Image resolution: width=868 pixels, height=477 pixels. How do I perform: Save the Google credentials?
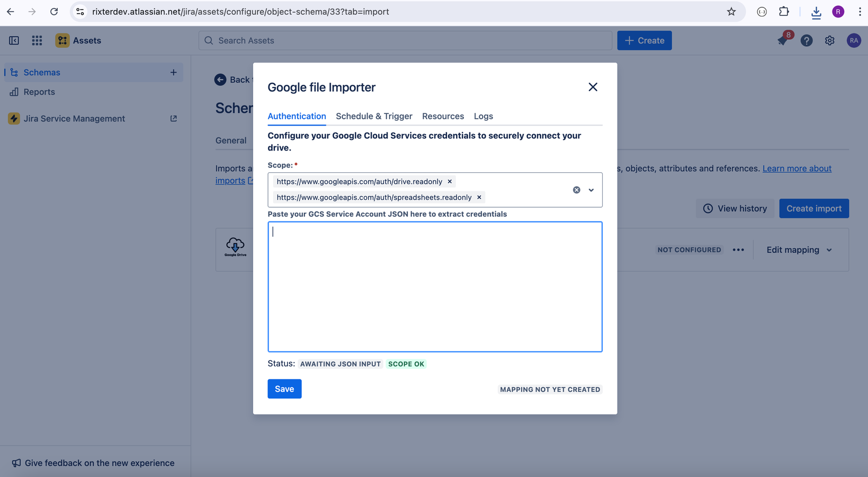pyautogui.click(x=284, y=389)
